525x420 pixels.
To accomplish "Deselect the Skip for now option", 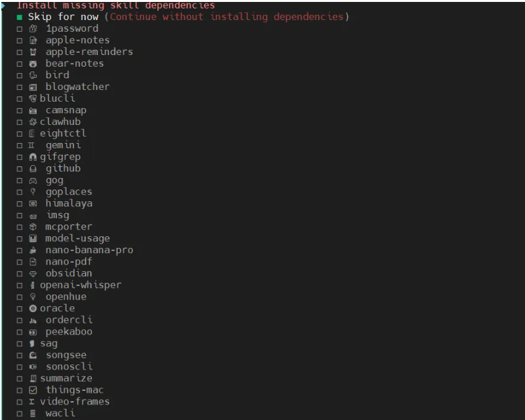I will 19,17.
